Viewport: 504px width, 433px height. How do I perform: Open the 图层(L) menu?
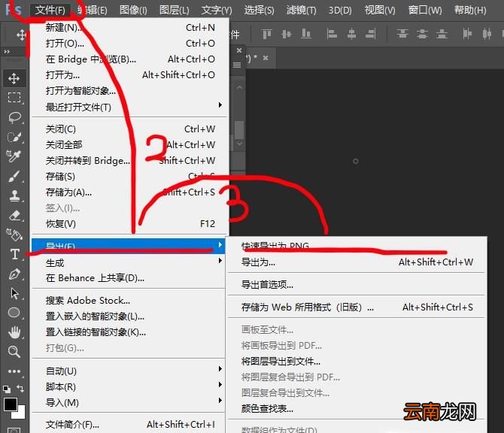click(175, 11)
